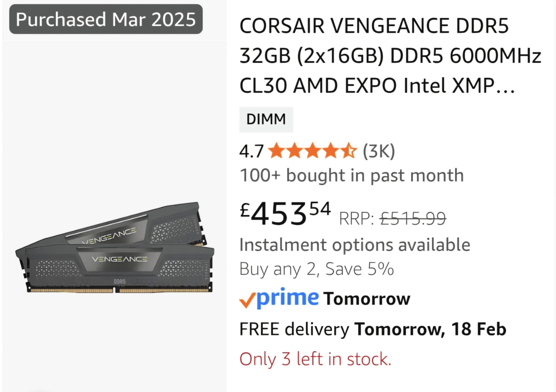Click the DDR5 label on the front RAM stick
Image resolution: width=556 pixels, height=392 pixels.
120,281
